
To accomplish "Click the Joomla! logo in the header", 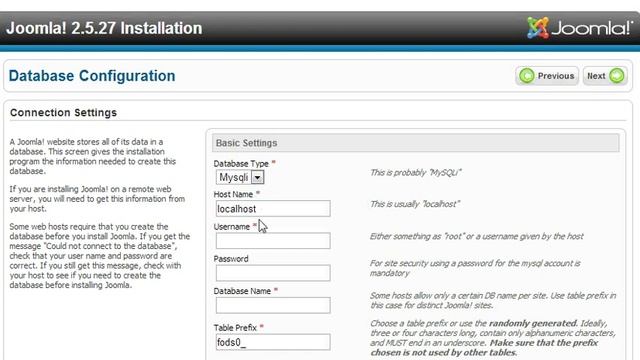I will tap(580, 28).
